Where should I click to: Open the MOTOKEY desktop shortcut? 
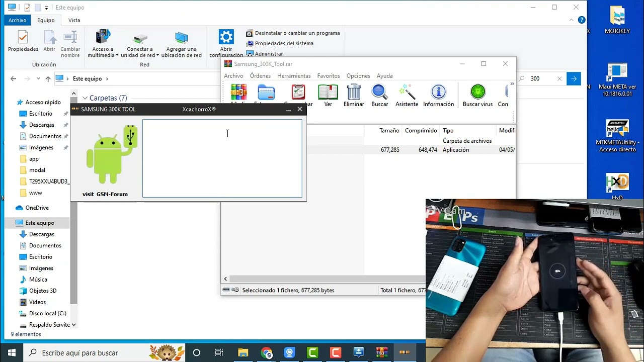pyautogui.click(x=617, y=20)
